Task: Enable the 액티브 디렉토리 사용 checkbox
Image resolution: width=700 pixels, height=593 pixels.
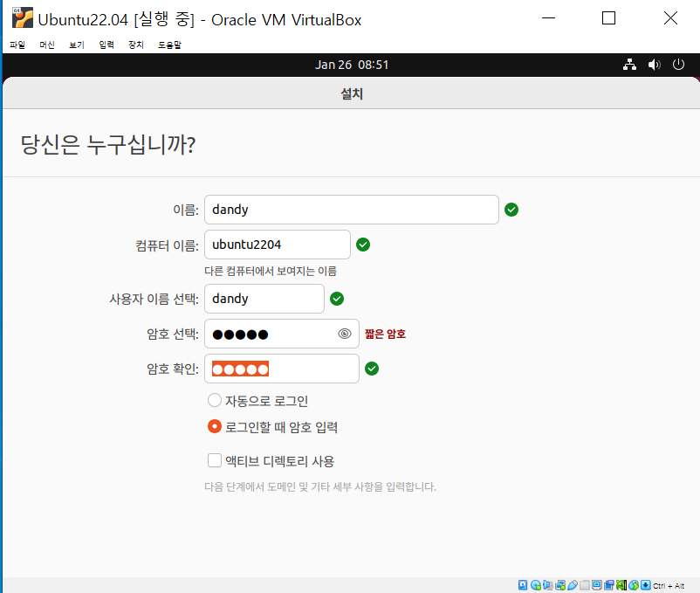Action: (x=215, y=460)
